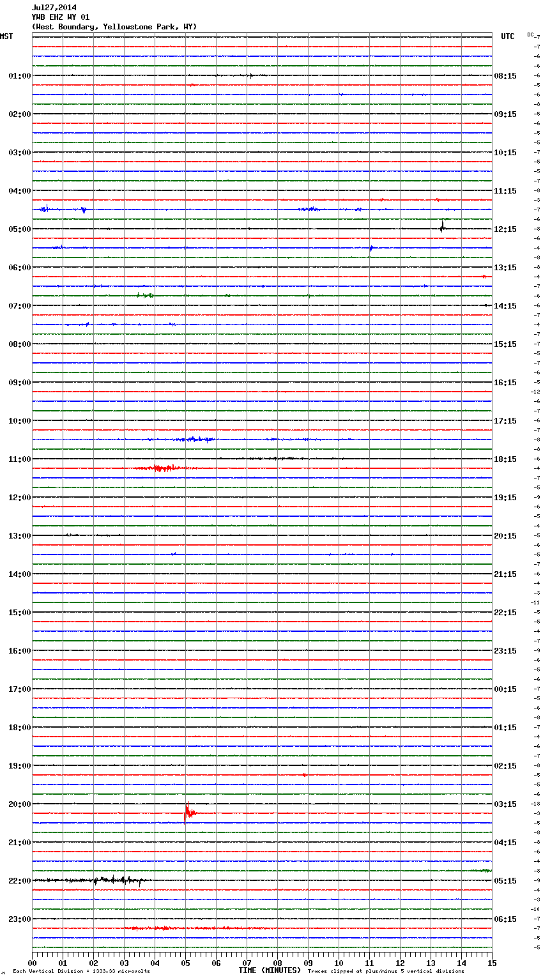Select the 04:00 MST time label
The height and width of the screenshot is (980, 543).
tap(20, 191)
